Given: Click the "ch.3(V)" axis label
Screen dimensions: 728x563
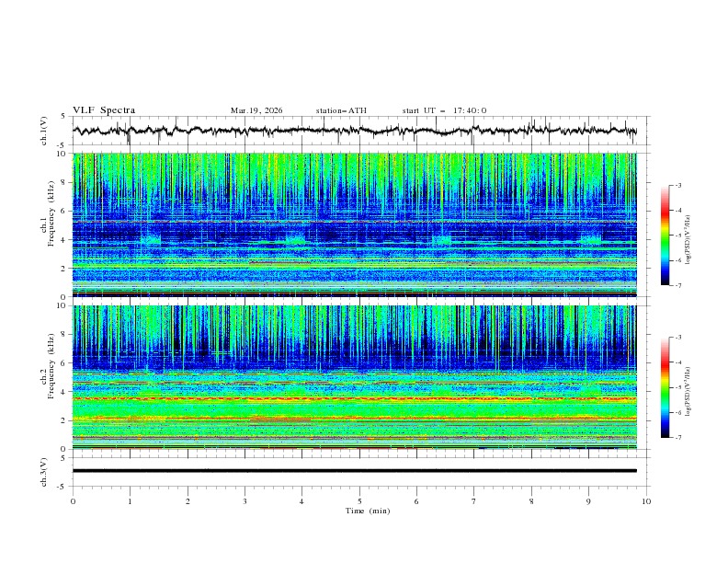Looking at the screenshot, I should [x=44, y=472].
